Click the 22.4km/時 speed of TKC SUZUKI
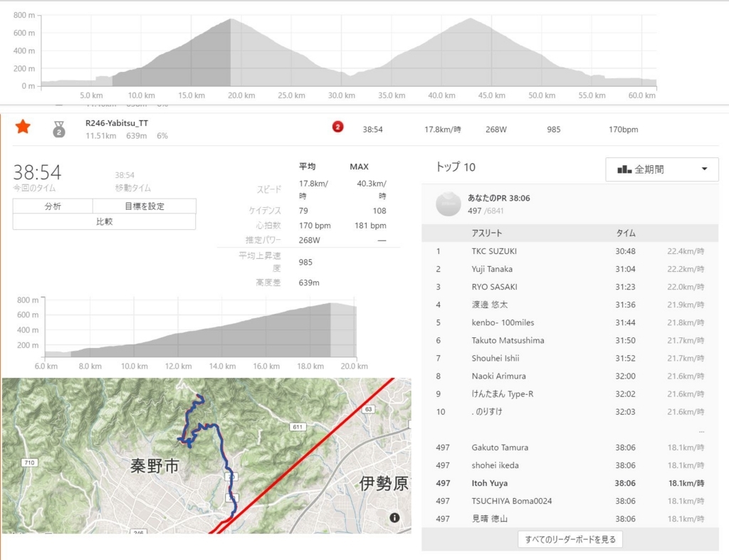 [686, 251]
